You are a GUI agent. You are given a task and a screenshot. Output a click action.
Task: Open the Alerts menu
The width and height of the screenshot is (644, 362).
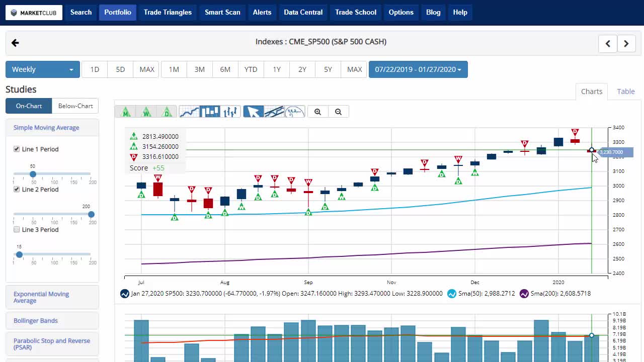click(262, 13)
